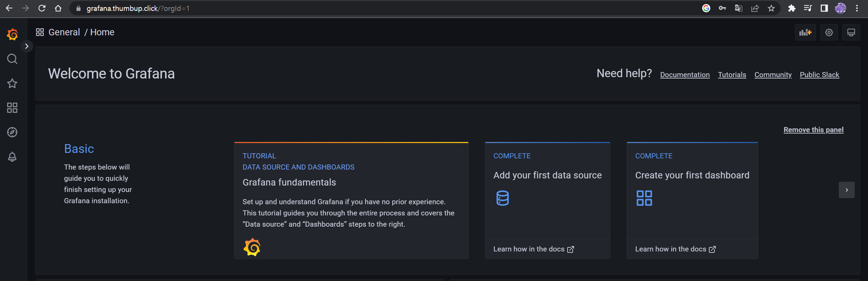Open the Search dashboards icon
The image size is (868, 281).
click(x=12, y=59)
